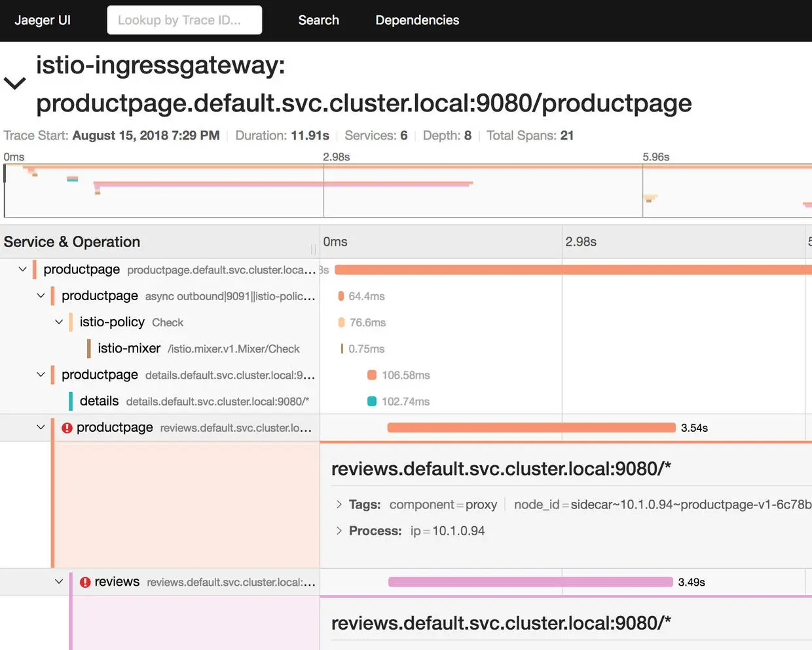812x650 pixels.
Task: Collapse the top-level productpage span row
Action: point(23,269)
